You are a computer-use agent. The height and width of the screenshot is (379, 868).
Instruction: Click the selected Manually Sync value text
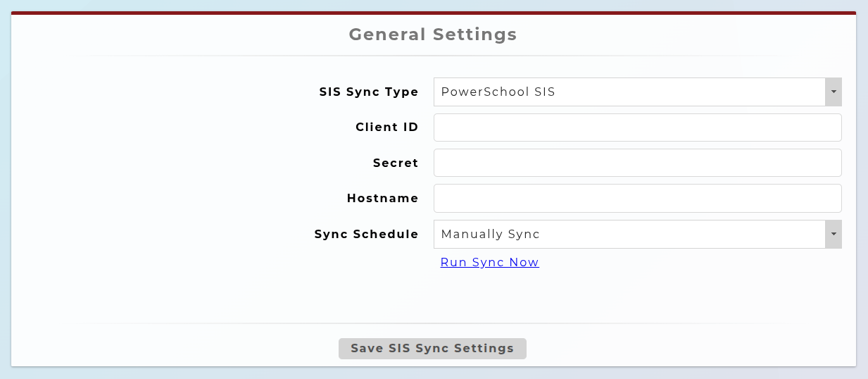pos(490,234)
